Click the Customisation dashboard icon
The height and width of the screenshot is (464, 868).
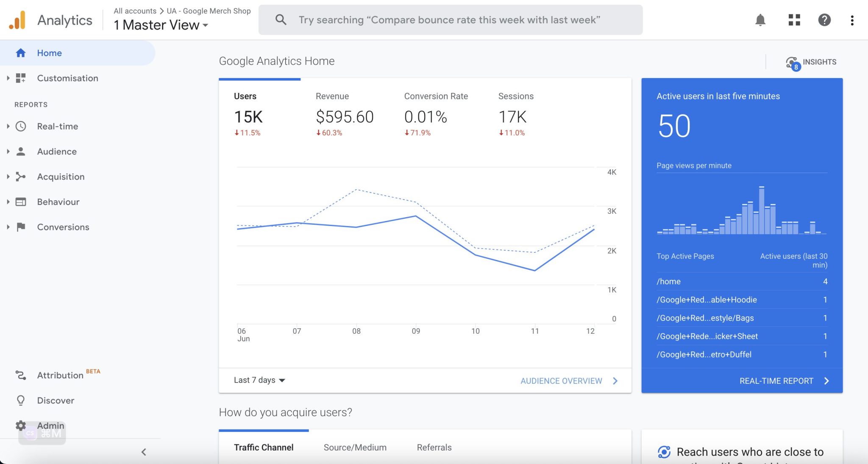[x=21, y=78]
